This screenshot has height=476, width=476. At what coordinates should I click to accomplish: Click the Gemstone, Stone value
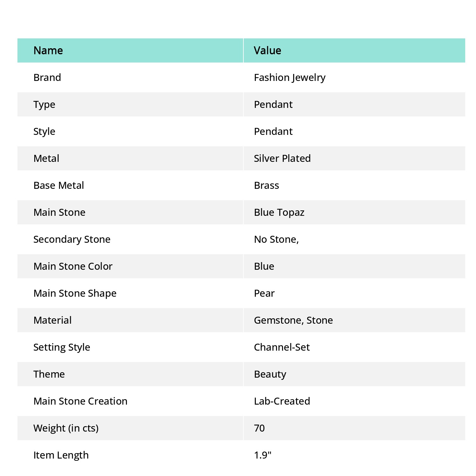(294, 320)
